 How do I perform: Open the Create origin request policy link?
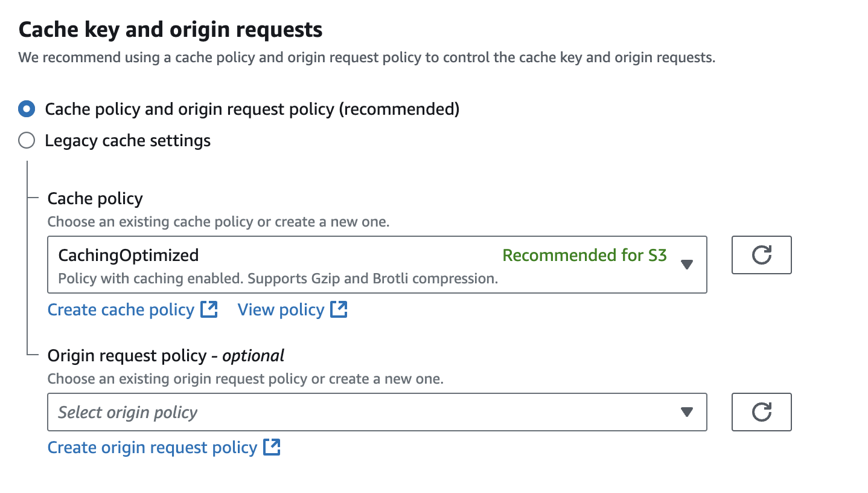(x=152, y=448)
